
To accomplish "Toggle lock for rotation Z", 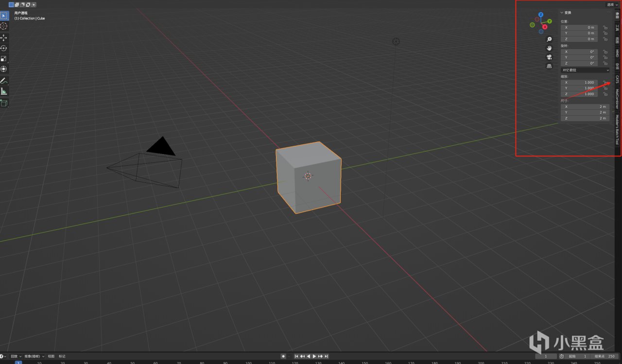I will point(605,64).
